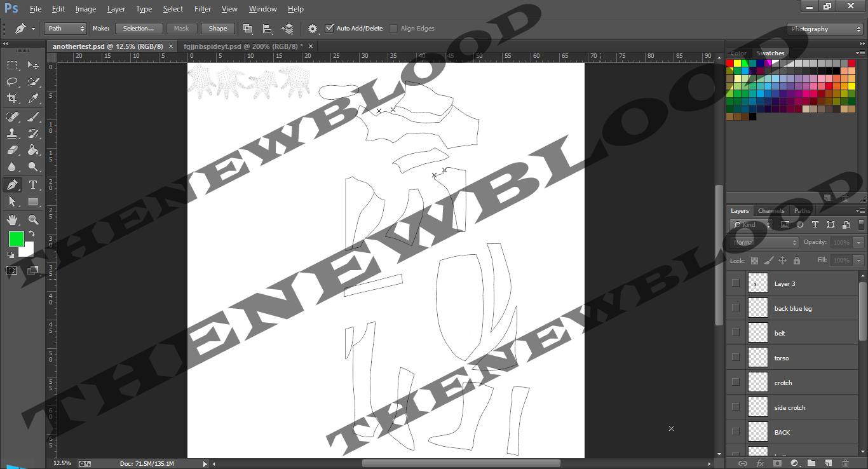Toggle Align Edges checkbox

[x=393, y=29]
